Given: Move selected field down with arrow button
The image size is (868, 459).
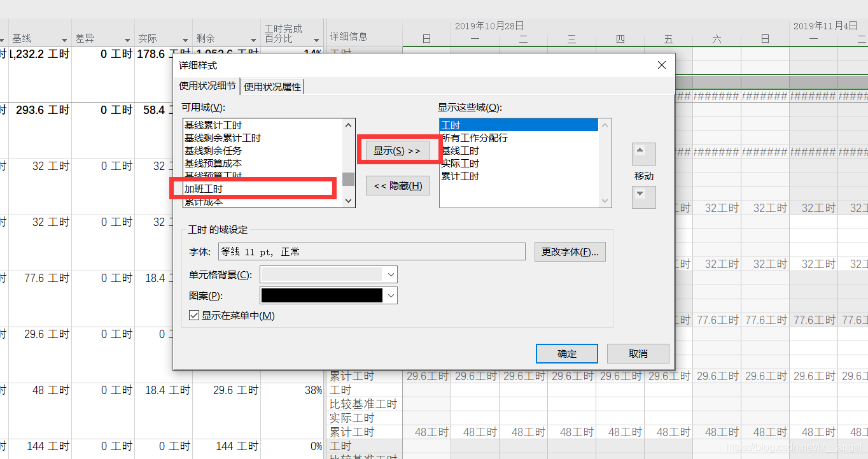Looking at the screenshot, I should 643,197.
